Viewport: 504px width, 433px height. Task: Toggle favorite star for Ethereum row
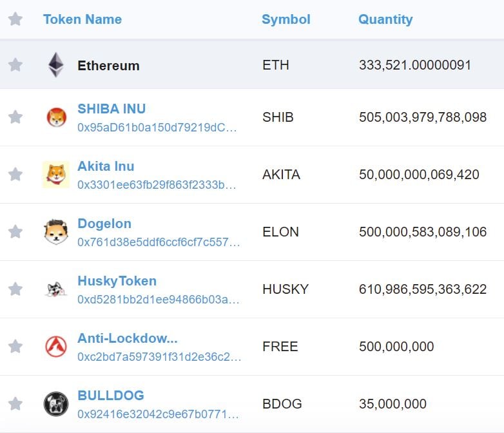(15, 65)
